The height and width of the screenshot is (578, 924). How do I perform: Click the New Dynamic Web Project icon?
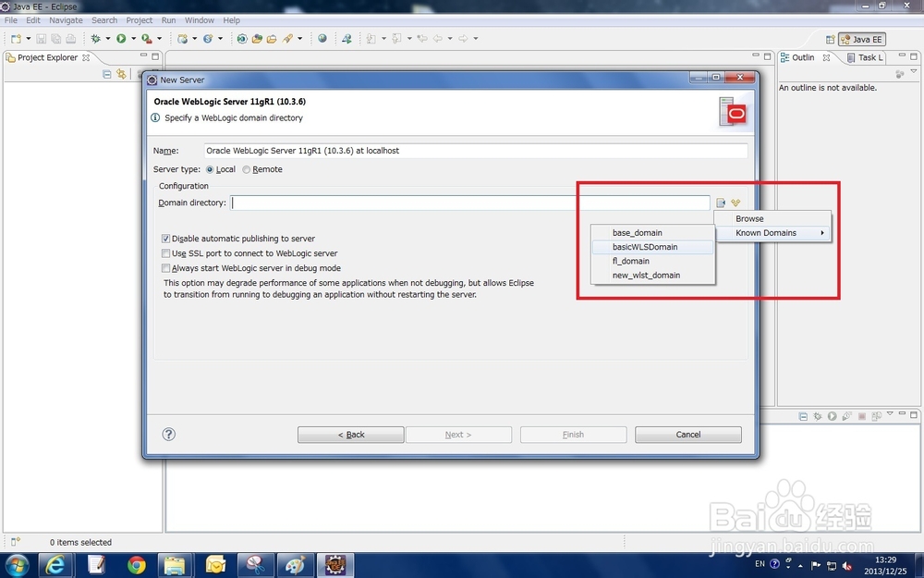tap(183, 38)
